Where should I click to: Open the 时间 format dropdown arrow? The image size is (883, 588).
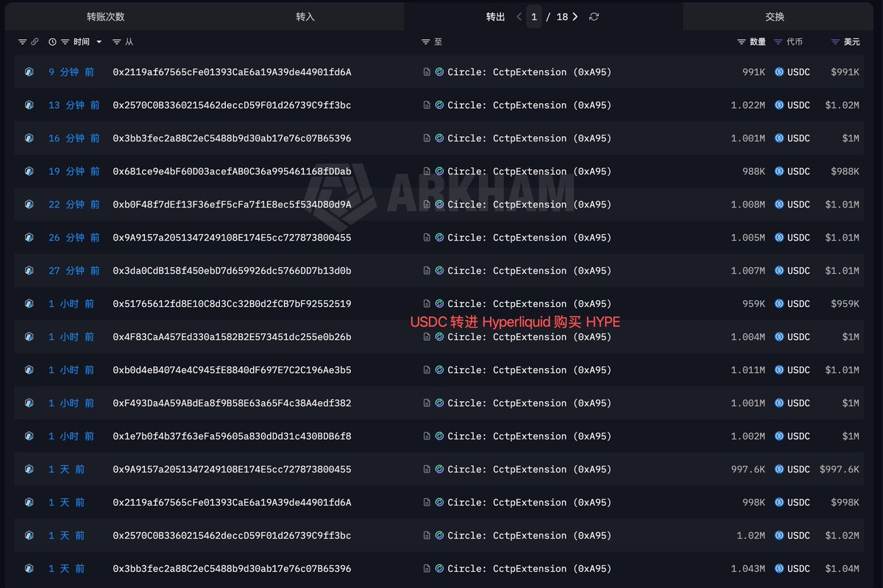coord(99,42)
